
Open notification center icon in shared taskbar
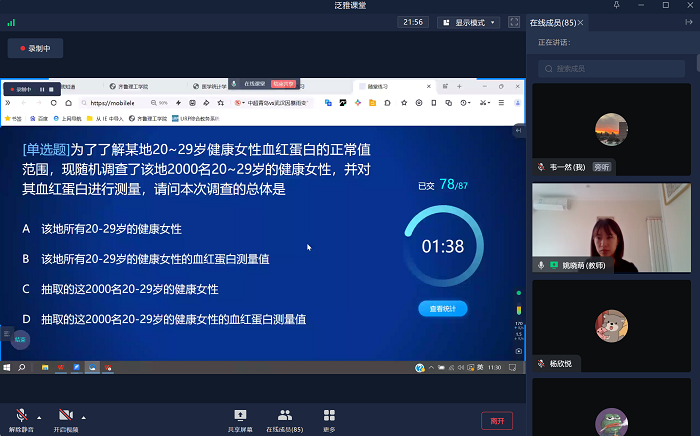coord(512,367)
